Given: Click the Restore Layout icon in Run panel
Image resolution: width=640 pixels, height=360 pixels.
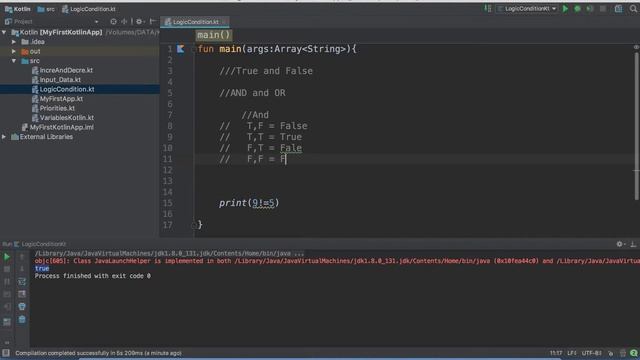Looking at the screenshot, I should pyautogui.click(x=7, y=322).
